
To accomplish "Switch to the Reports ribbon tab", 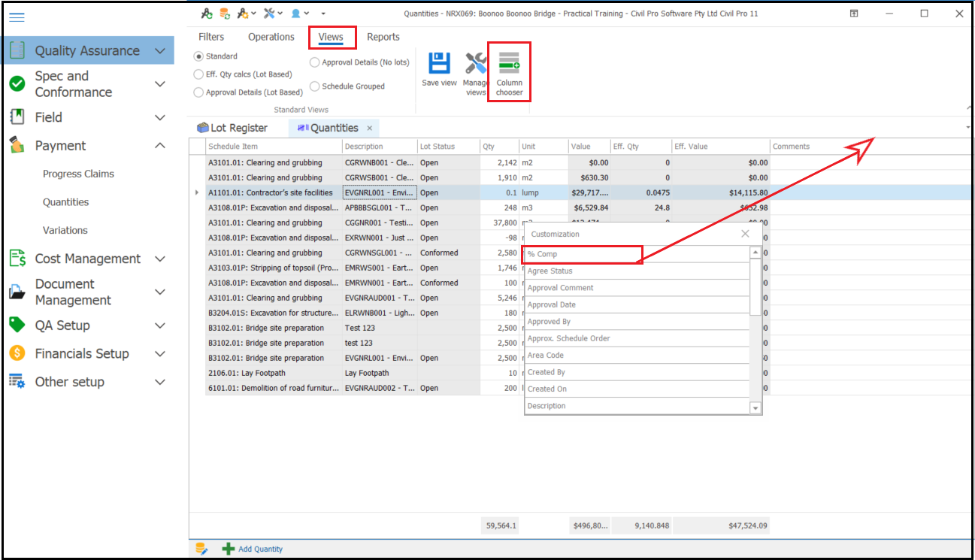I will click(x=383, y=37).
